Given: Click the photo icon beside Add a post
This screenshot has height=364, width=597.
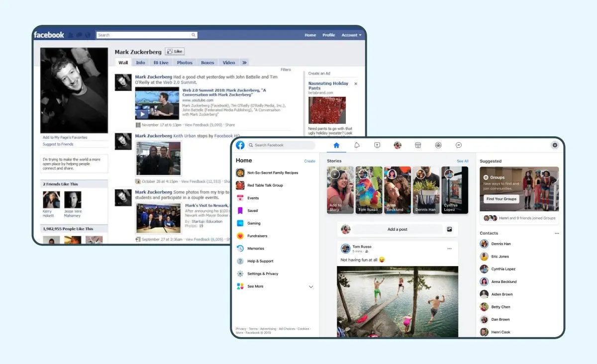Looking at the screenshot, I should [x=449, y=229].
